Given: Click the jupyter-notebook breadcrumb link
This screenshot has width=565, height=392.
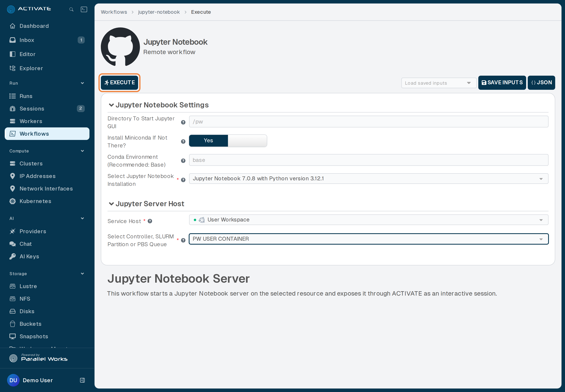Looking at the screenshot, I should 159,12.
